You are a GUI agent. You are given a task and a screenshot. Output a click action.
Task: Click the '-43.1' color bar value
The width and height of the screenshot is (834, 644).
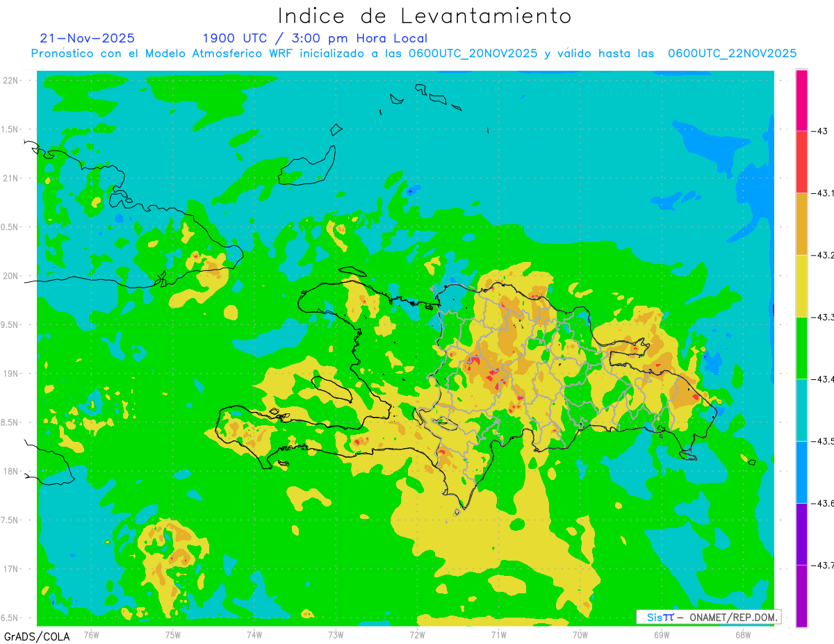823,193
